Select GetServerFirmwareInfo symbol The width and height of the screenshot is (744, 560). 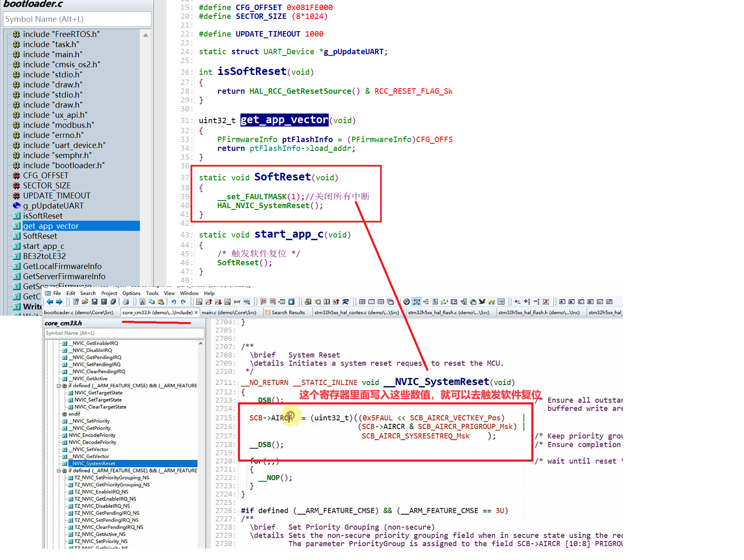[x=64, y=276]
